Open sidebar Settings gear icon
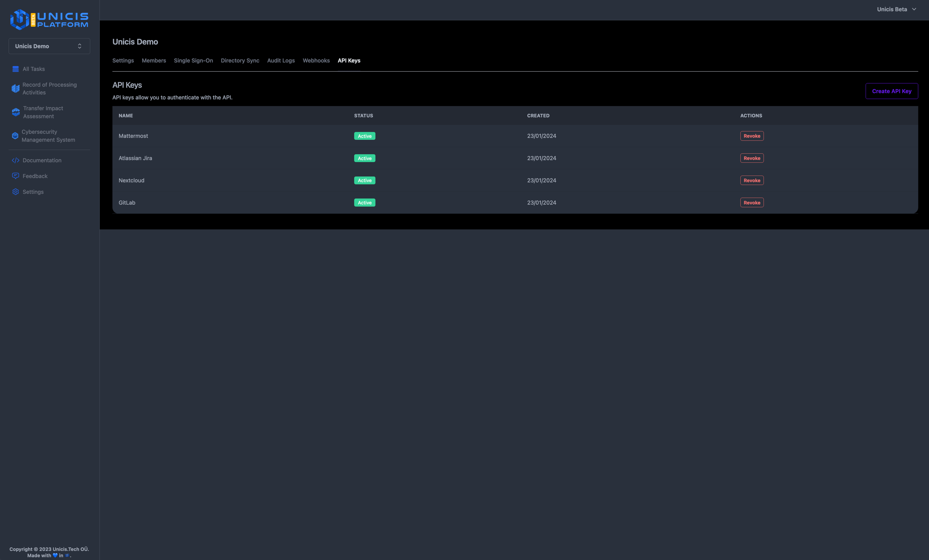This screenshot has height=560, width=929. pyautogui.click(x=16, y=191)
